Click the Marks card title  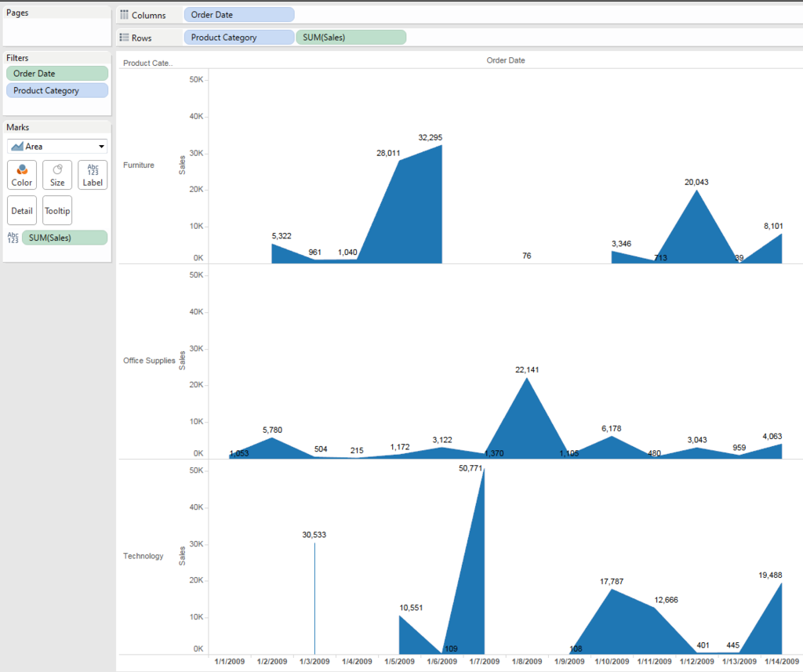click(18, 127)
